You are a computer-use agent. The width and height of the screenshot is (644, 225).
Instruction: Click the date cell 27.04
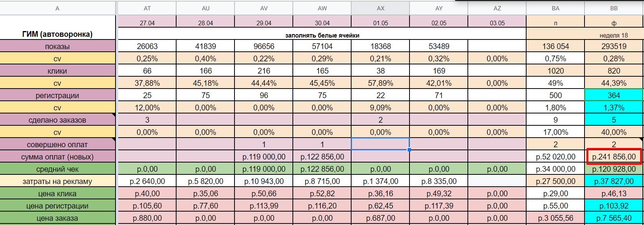click(x=147, y=23)
